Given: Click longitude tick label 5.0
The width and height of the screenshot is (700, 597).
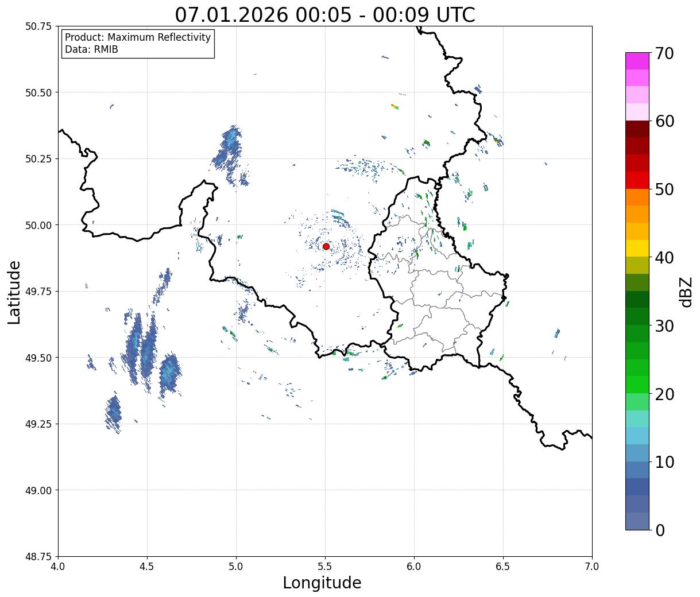Looking at the screenshot, I should point(236,567).
